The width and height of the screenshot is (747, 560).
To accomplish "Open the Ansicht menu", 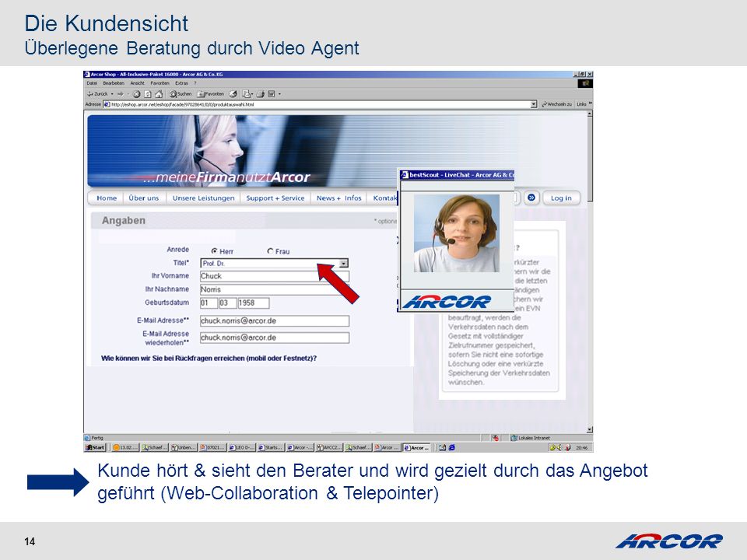I will point(137,83).
